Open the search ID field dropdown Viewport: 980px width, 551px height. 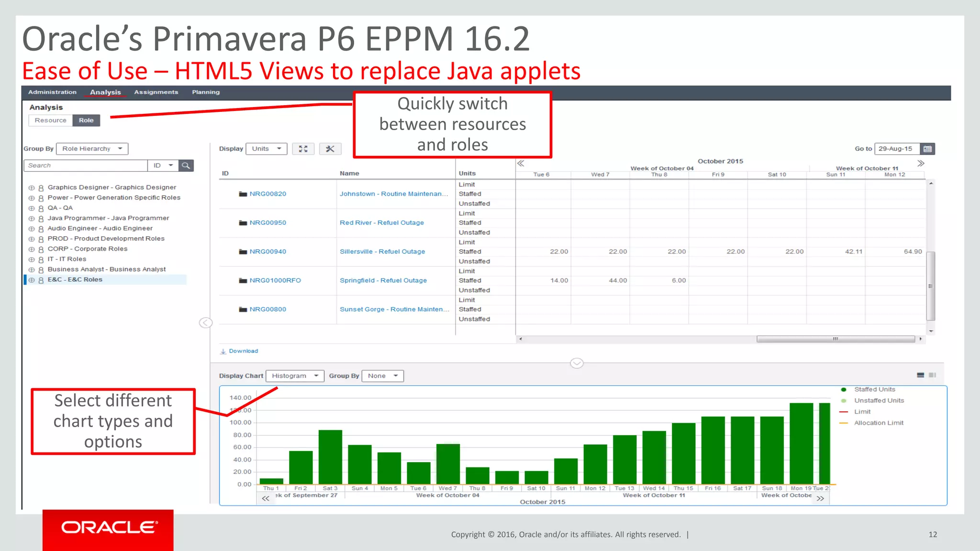click(163, 165)
